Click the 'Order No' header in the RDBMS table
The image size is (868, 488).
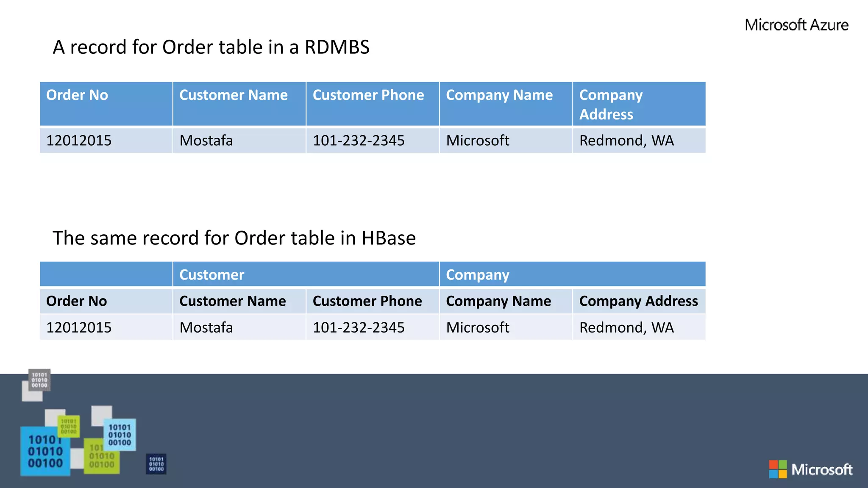tap(106, 104)
